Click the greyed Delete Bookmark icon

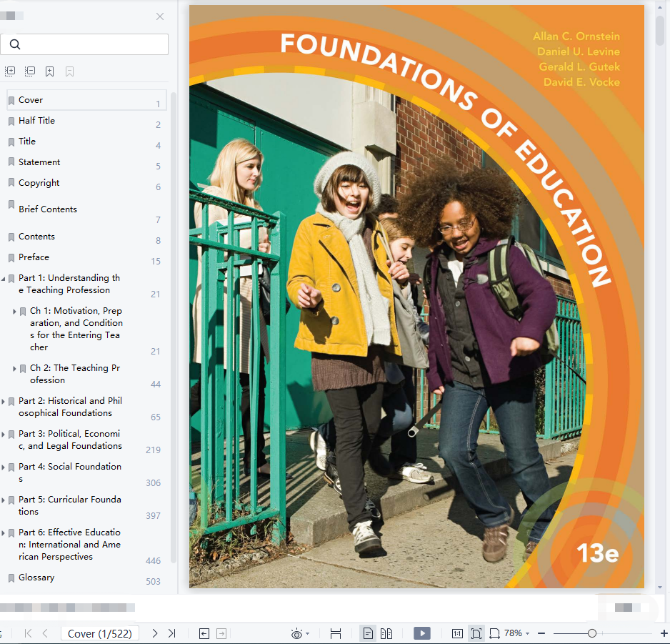click(x=70, y=71)
